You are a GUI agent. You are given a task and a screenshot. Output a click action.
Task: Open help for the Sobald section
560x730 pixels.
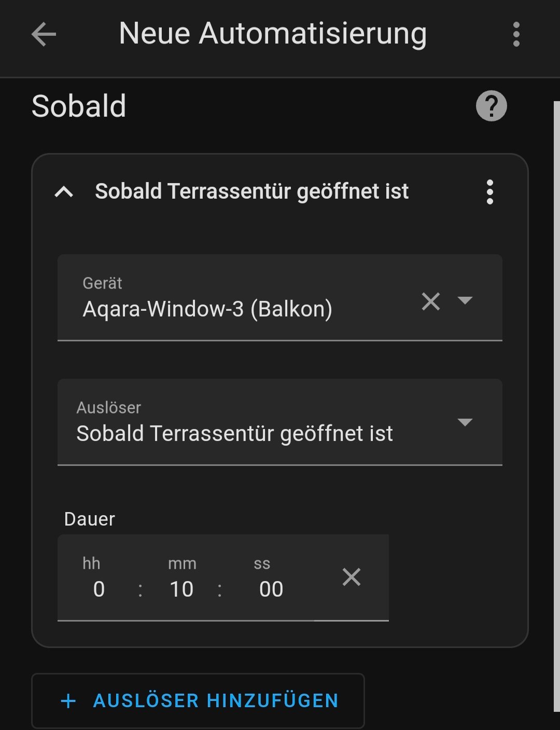[491, 106]
